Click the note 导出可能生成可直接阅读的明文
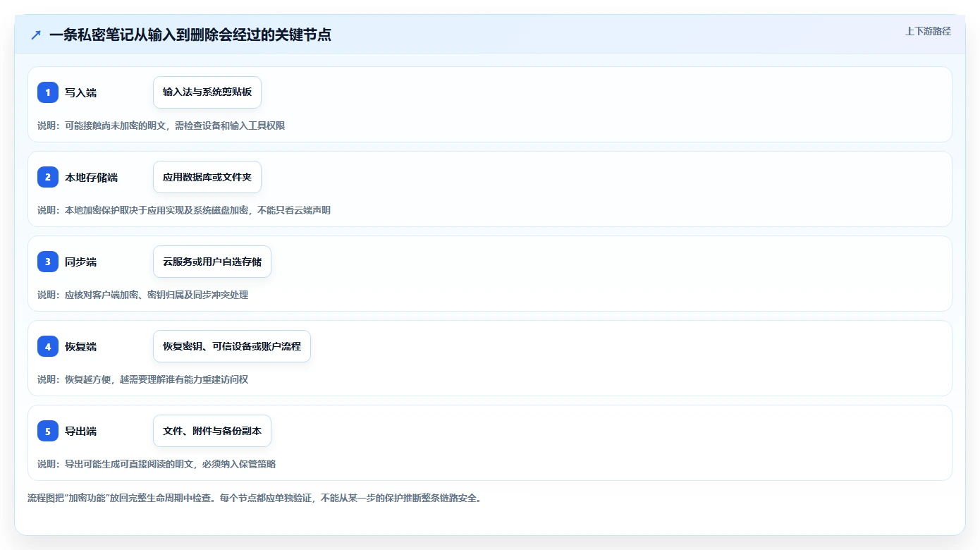980x550 pixels. (157, 464)
